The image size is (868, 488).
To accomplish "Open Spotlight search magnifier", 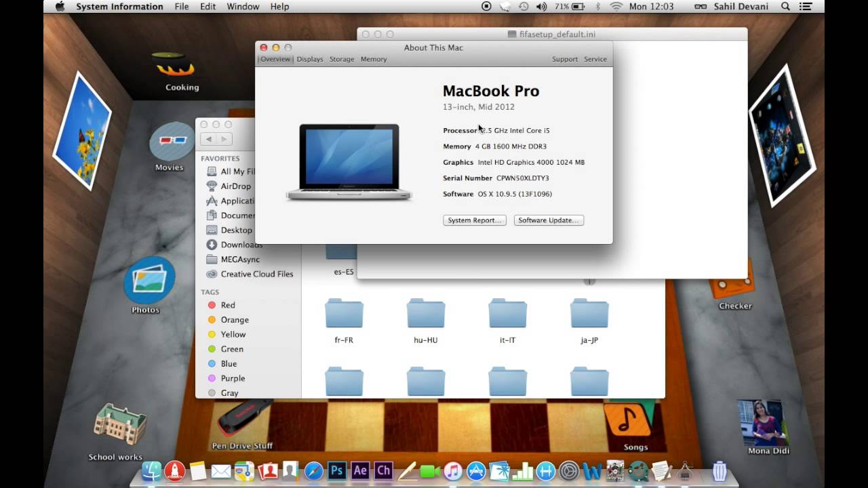I will tap(785, 6).
